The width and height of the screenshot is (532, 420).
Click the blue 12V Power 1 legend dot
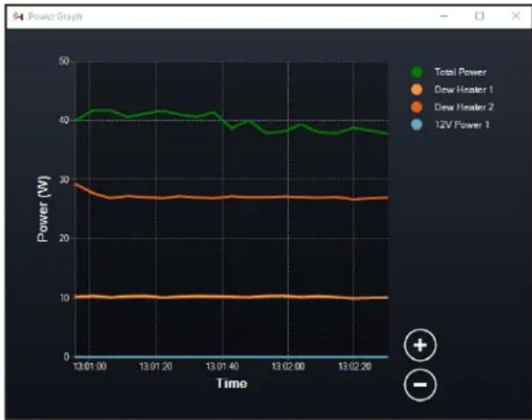click(x=417, y=124)
